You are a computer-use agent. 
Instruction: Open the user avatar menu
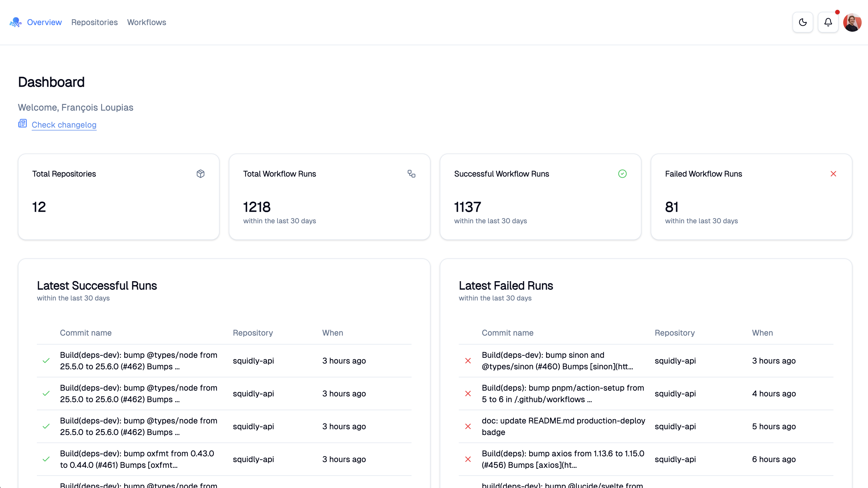click(x=852, y=22)
